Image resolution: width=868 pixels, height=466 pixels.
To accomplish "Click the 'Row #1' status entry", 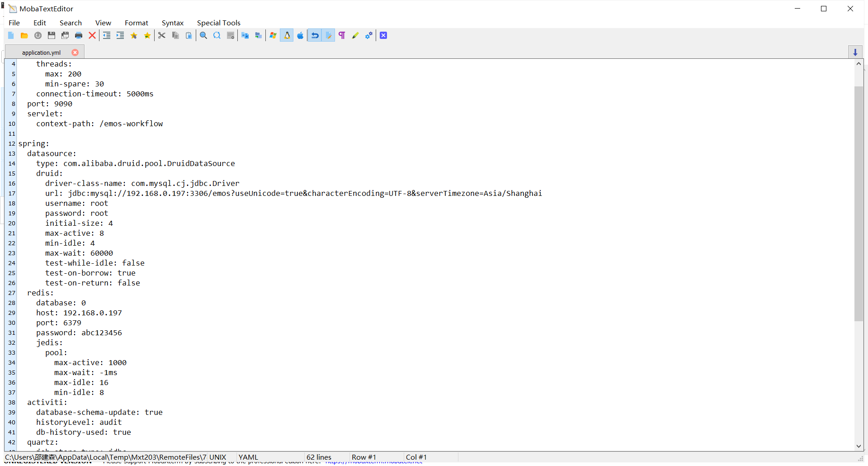I will tap(364, 457).
